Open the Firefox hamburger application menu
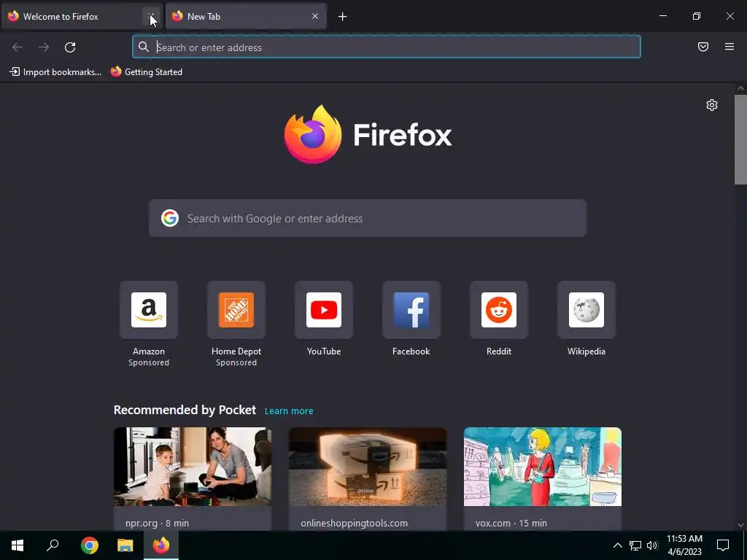This screenshot has height=560, width=747. (x=729, y=47)
